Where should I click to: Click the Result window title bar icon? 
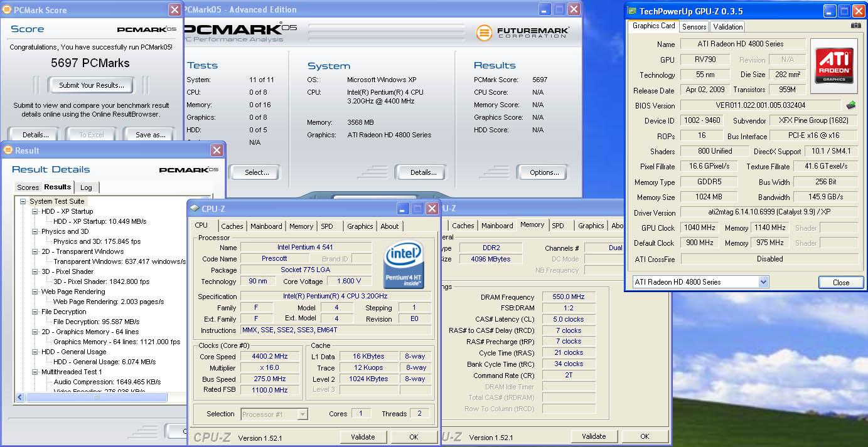[8, 150]
